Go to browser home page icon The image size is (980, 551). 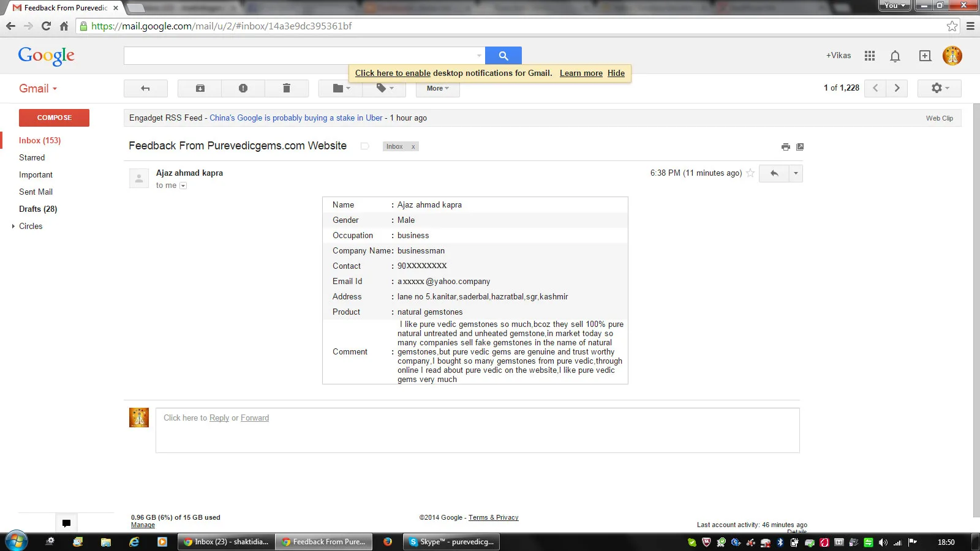[x=64, y=26]
